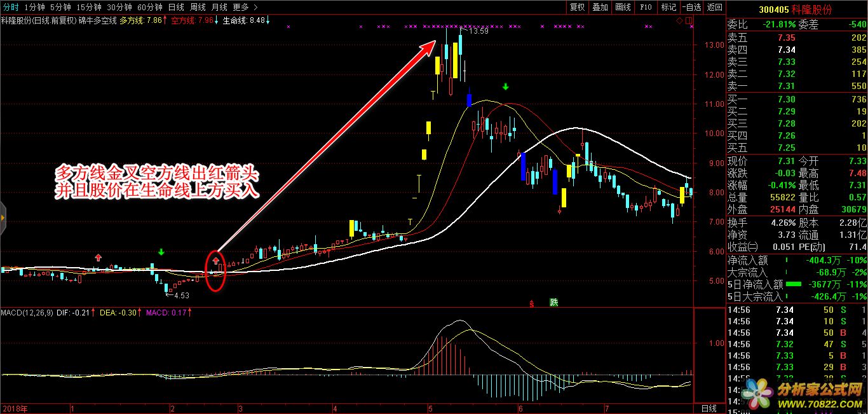Click the 净流入额 -404.3万 row

(x=797, y=260)
